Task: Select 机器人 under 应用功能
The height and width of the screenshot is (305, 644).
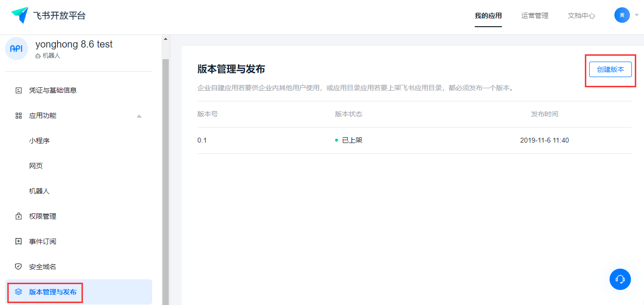Action: click(x=39, y=191)
